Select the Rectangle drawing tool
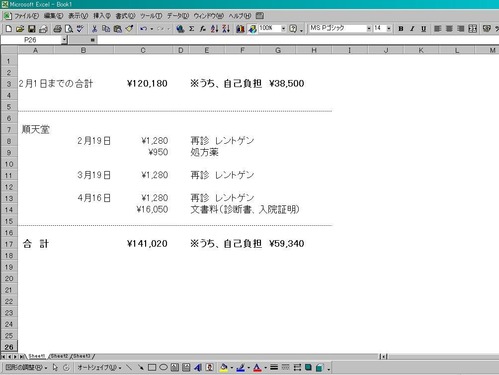The image size is (499, 375). [x=152, y=368]
